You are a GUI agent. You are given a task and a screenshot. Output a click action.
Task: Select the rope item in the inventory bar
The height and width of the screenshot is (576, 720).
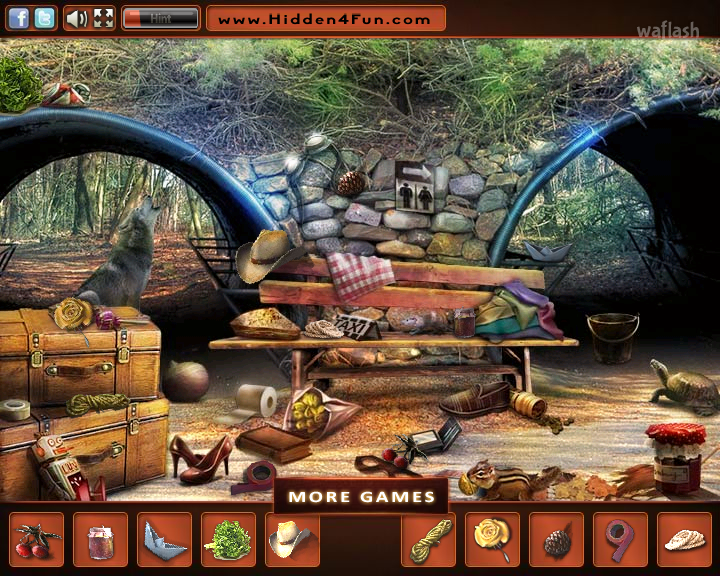[428, 539]
